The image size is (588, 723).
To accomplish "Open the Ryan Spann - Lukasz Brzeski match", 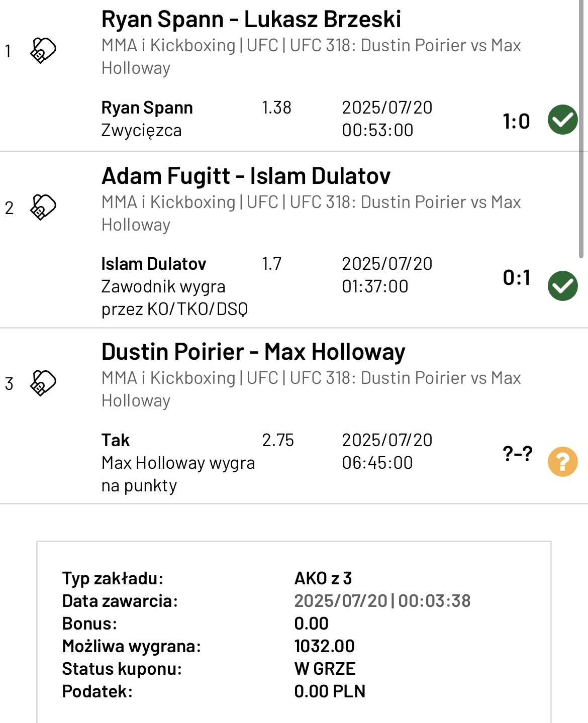I will coord(251,20).
